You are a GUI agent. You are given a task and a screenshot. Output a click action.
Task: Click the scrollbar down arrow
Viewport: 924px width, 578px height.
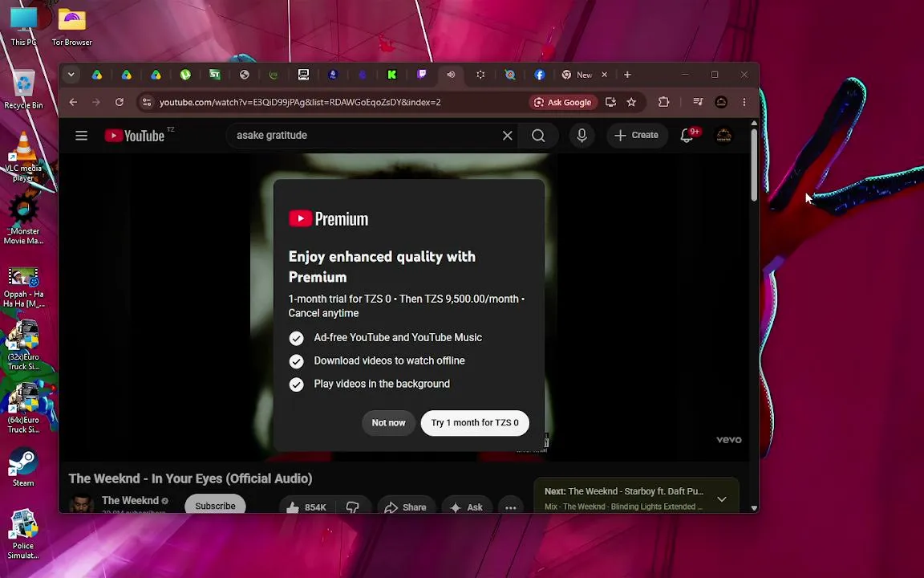pos(754,508)
